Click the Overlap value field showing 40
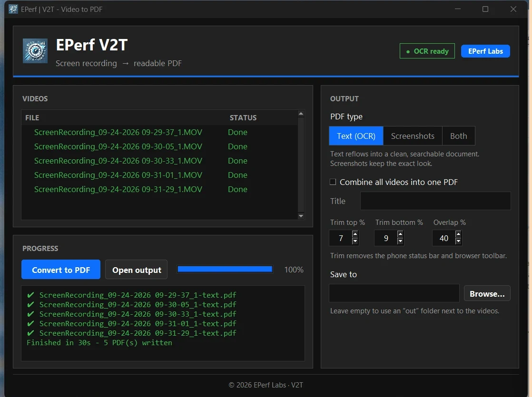The height and width of the screenshot is (397, 532). [x=444, y=238]
